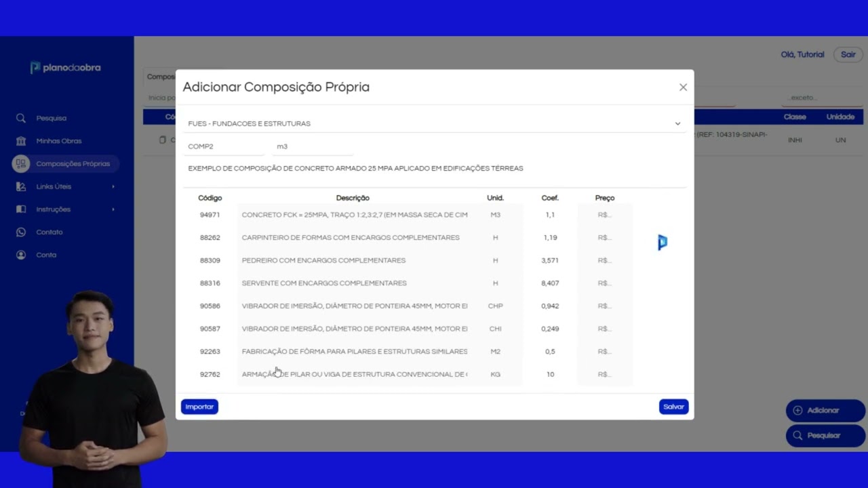Click the Classe column header behind dialog

795,117
